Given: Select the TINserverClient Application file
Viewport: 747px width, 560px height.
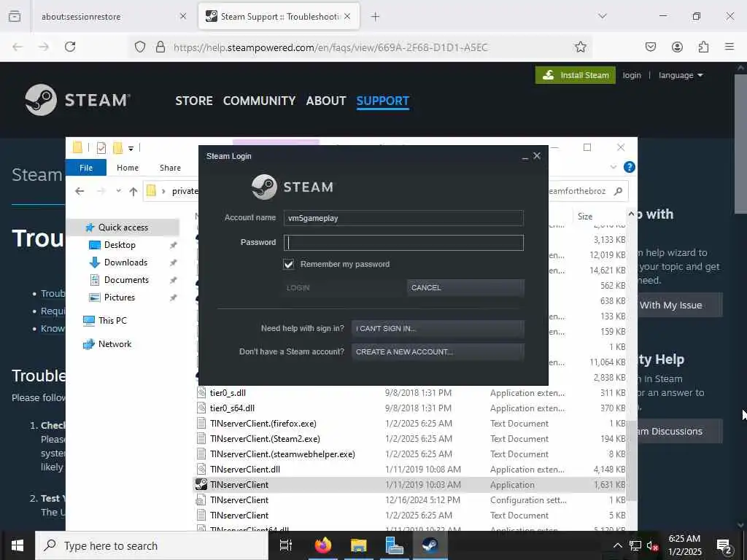Looking at the screenshot, I should [x=239, y=485].
